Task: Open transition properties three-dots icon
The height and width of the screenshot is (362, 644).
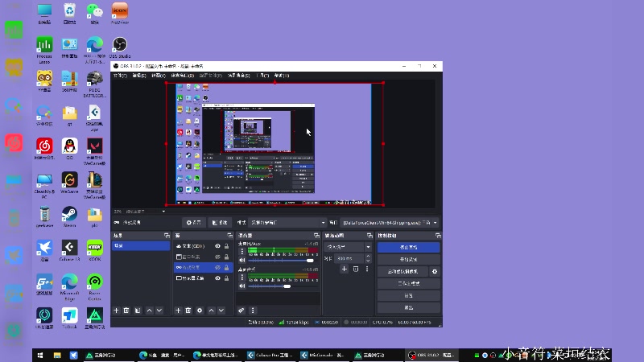Action: coord(367,269)
